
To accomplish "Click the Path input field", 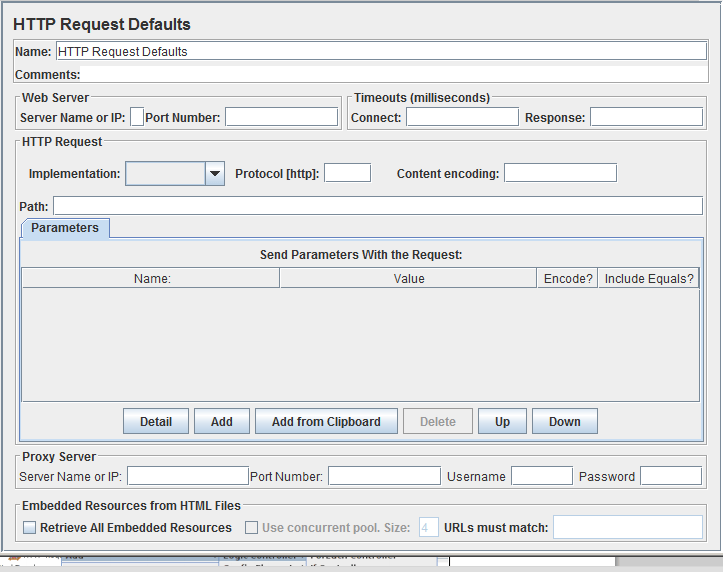I will [x=378, y=206].
